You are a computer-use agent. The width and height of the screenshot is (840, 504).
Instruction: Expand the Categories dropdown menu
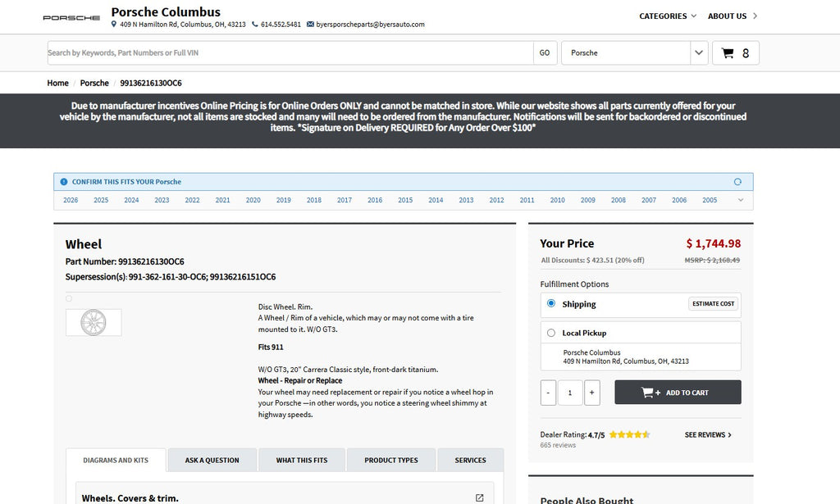tap(667, 16)
